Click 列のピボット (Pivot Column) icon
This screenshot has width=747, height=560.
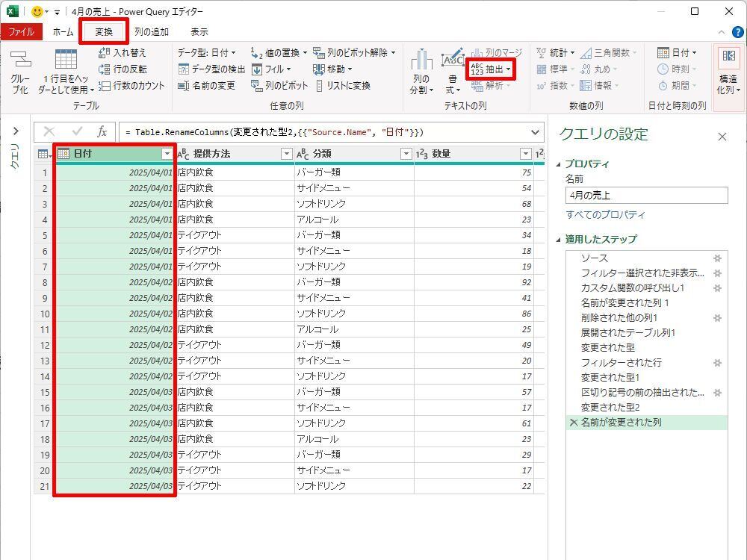[257, 86]
